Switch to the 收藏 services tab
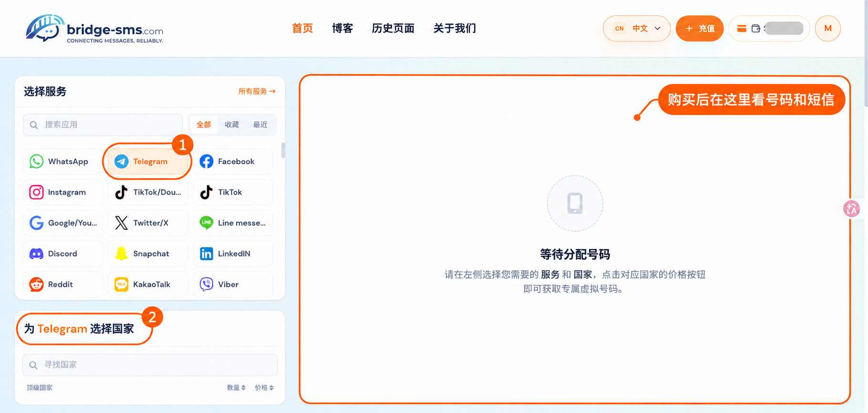Image resolution: width=868 pixels, height=413 pixels. (232, 125)
